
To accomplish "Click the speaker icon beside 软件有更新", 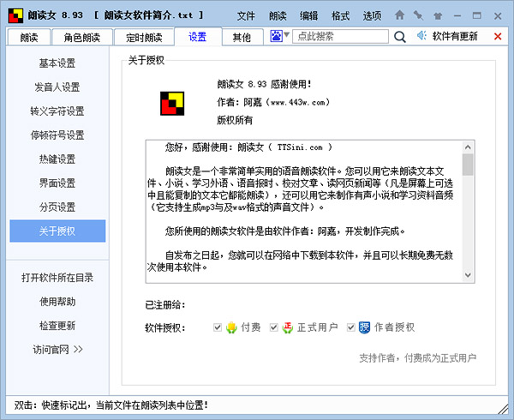I will [422, 36].
